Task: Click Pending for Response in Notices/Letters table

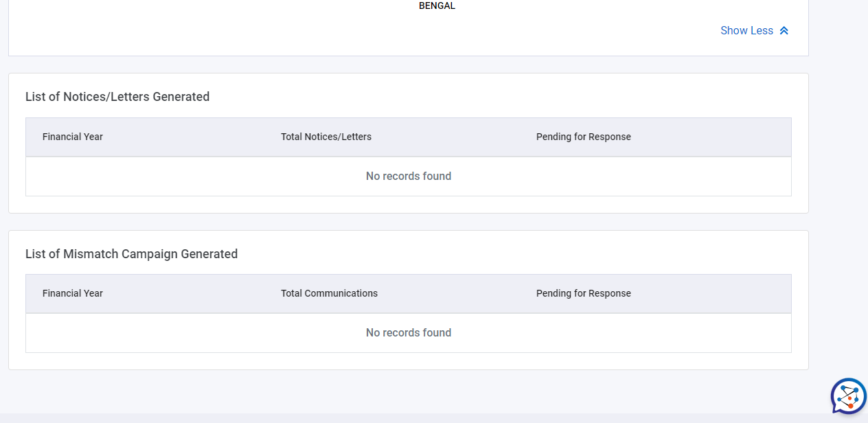Action: point(584,137)
